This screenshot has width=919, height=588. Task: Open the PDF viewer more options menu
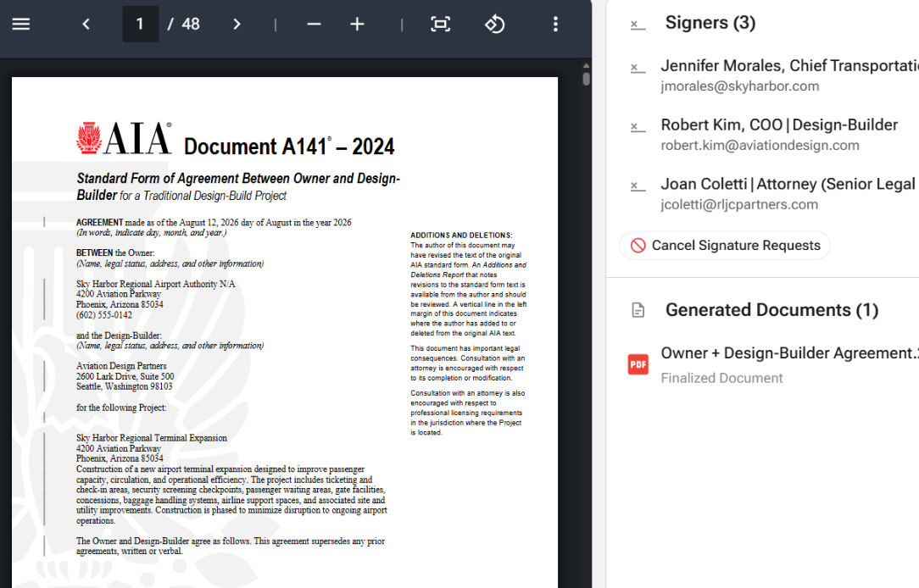(555, 24)
